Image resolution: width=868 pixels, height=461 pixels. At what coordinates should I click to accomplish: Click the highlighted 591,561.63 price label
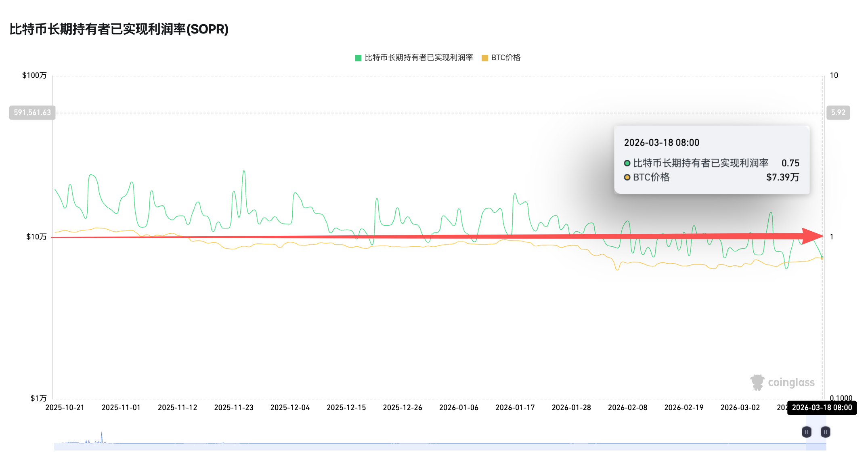coord(32,113)
